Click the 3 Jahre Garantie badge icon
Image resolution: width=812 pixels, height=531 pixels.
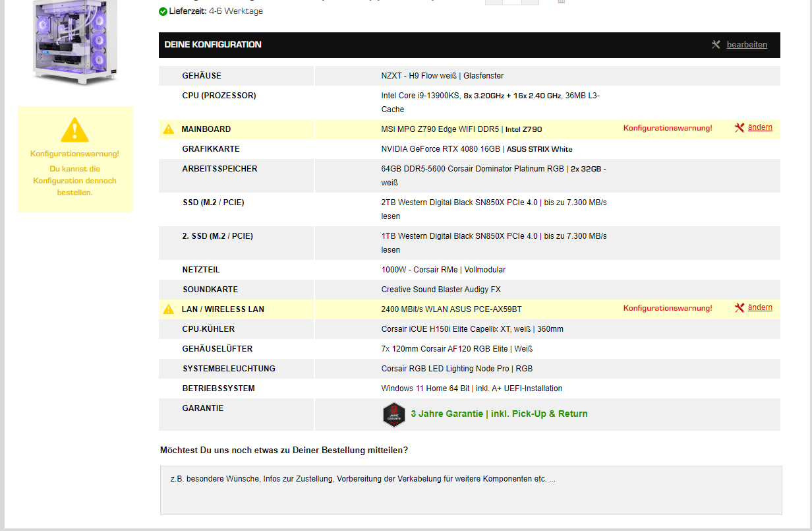(x=394, y=414)
